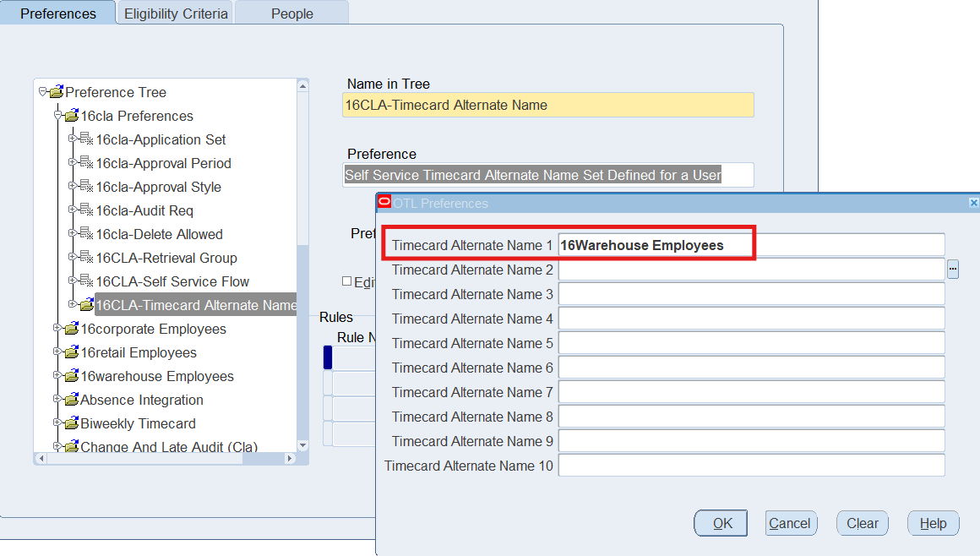Toggle the Editable checkbox beside the tree
980x556 pixels.
click(x=346, y=281)
